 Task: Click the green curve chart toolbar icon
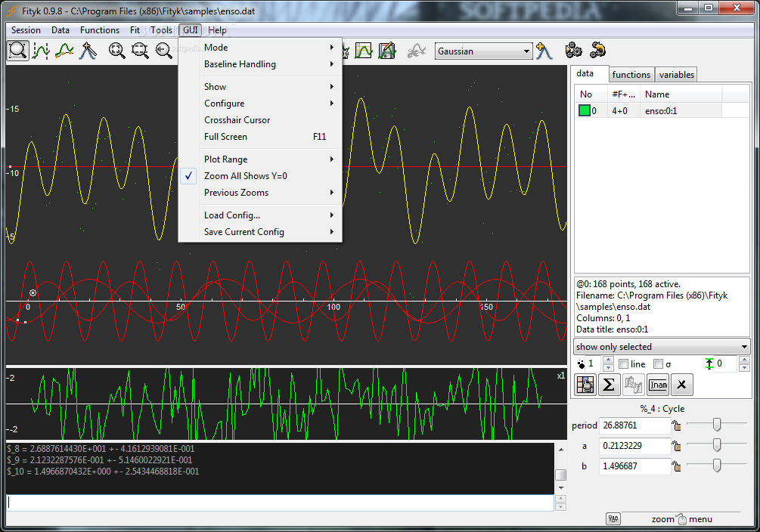tap(364, 51)
